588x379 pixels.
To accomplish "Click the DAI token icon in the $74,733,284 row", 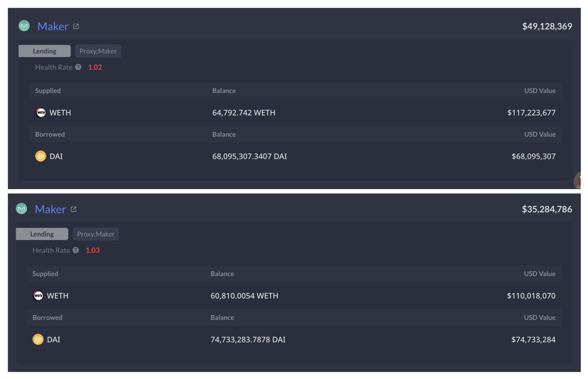I will [x=38, y=340].
